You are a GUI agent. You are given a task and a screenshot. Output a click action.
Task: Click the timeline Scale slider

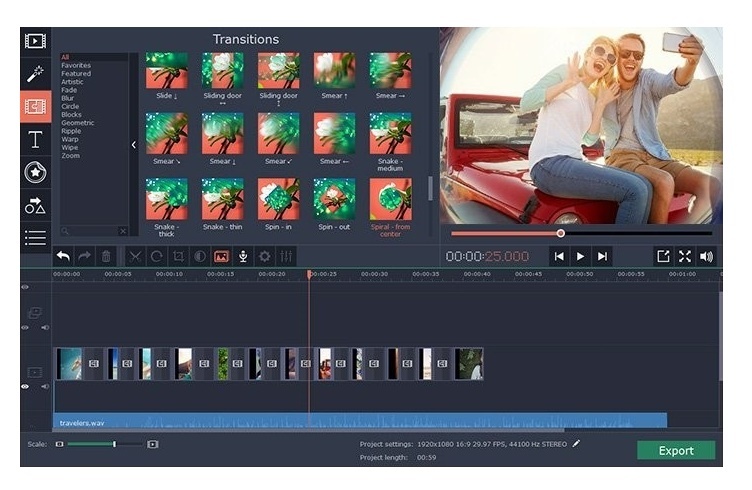106,444
